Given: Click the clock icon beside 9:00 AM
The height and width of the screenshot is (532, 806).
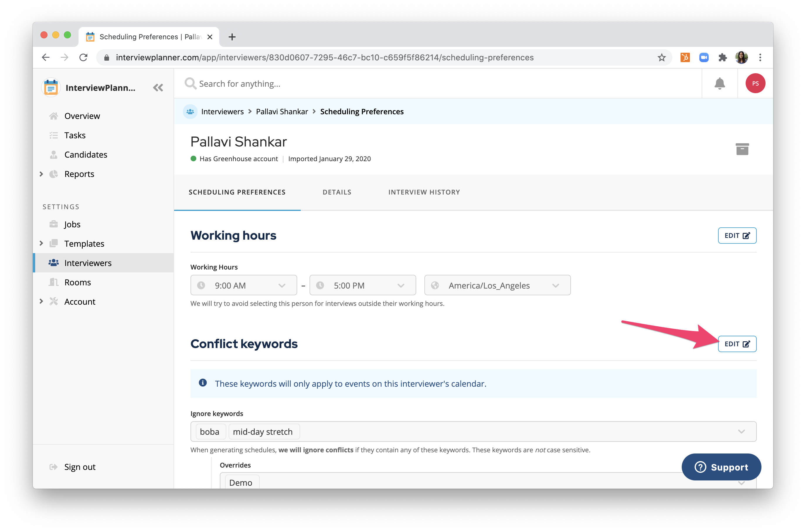Looking at the screenshot, I should 201,285.
